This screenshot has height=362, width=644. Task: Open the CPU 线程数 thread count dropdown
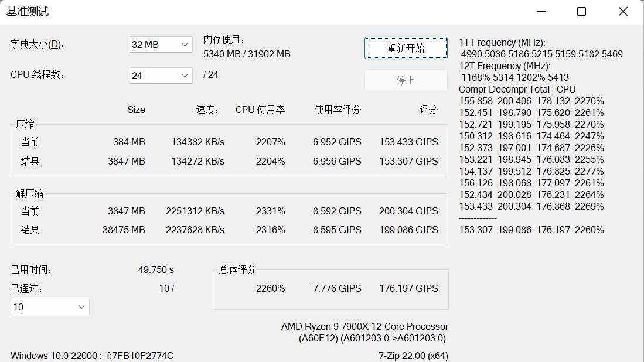point(160,75)
